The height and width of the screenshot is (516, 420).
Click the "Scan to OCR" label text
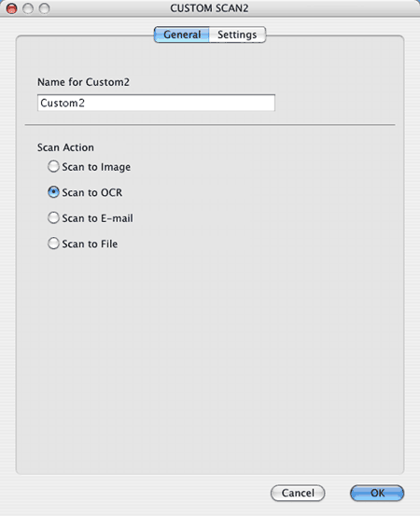[92, 192]
